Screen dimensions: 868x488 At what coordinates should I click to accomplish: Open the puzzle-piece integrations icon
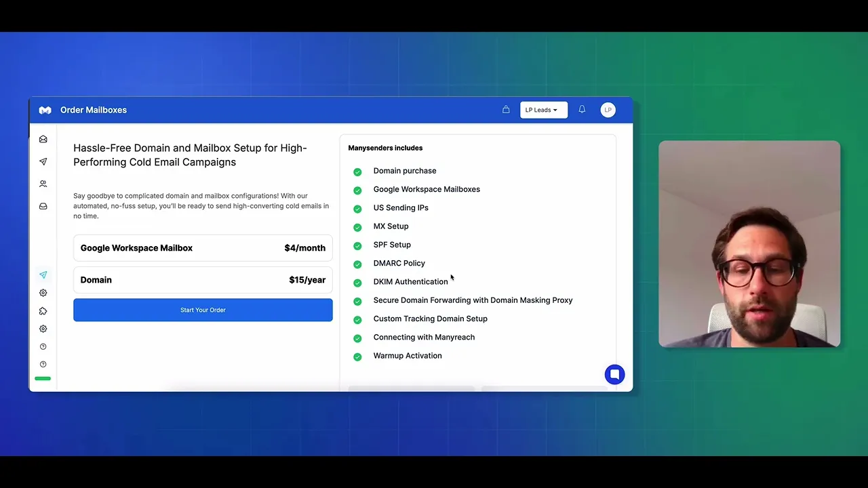(x=43, y=311)
